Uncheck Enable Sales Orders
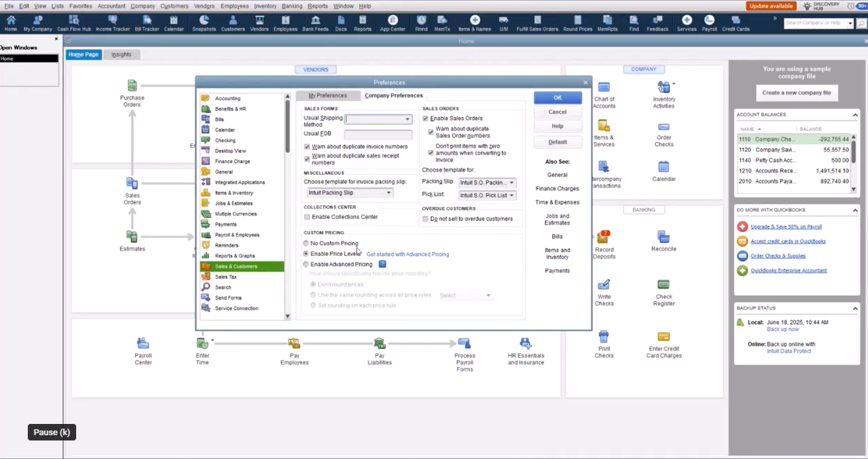868x459 pixels. (426, 118)
